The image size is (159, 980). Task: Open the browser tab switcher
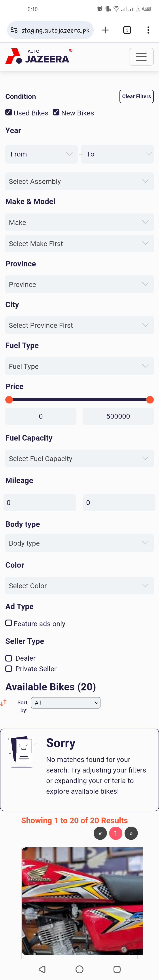pos(127,30)
